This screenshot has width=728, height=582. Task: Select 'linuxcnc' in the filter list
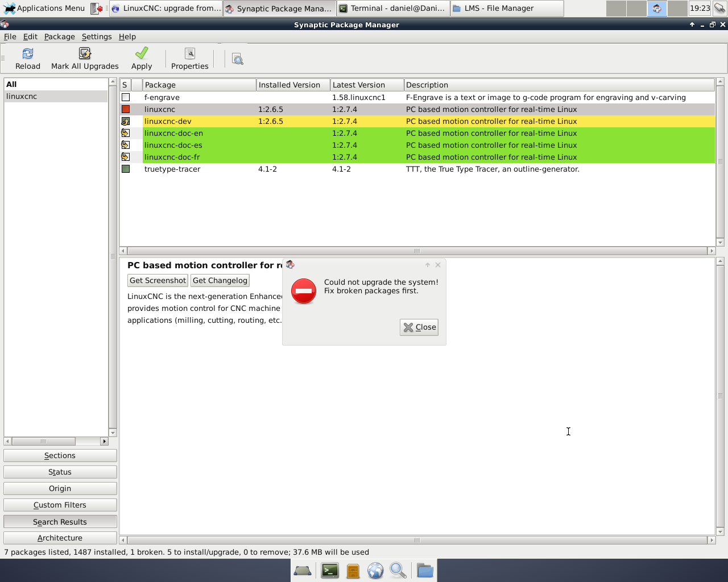pos(56,96)
